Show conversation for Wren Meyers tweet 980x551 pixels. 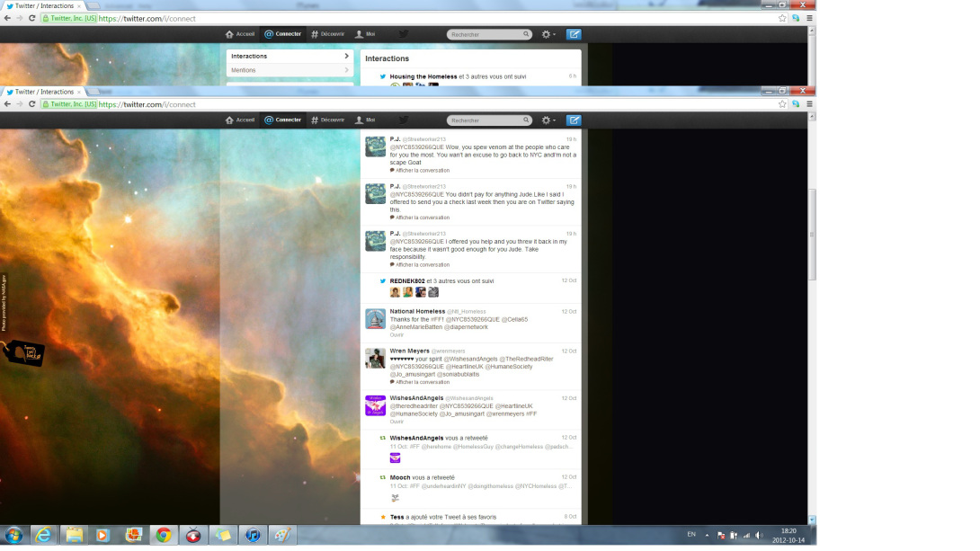[422, 382]
